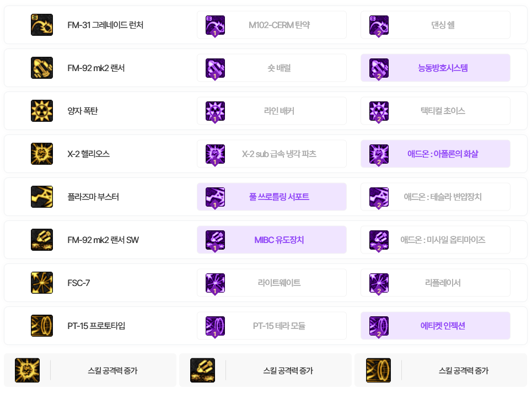Click the FSC-7 skill icon
532x394 pixels.
tap(42, 283)
